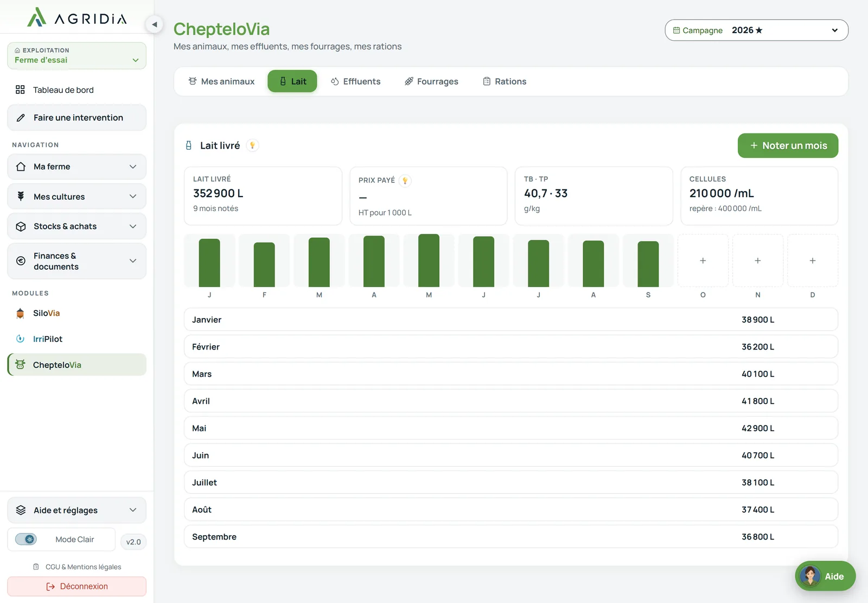Click the Tableau de bord grid icon
Image resolution: width=868 pixels, height=603 pixels.
pyautogui.click(x=20, y=90)
